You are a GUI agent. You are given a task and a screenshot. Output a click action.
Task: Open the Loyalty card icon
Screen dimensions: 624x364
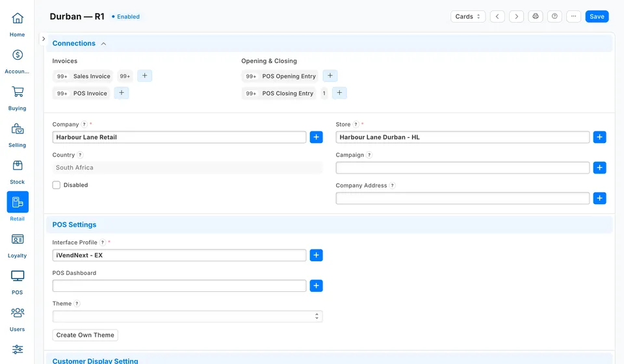click(x=17, y=239)
